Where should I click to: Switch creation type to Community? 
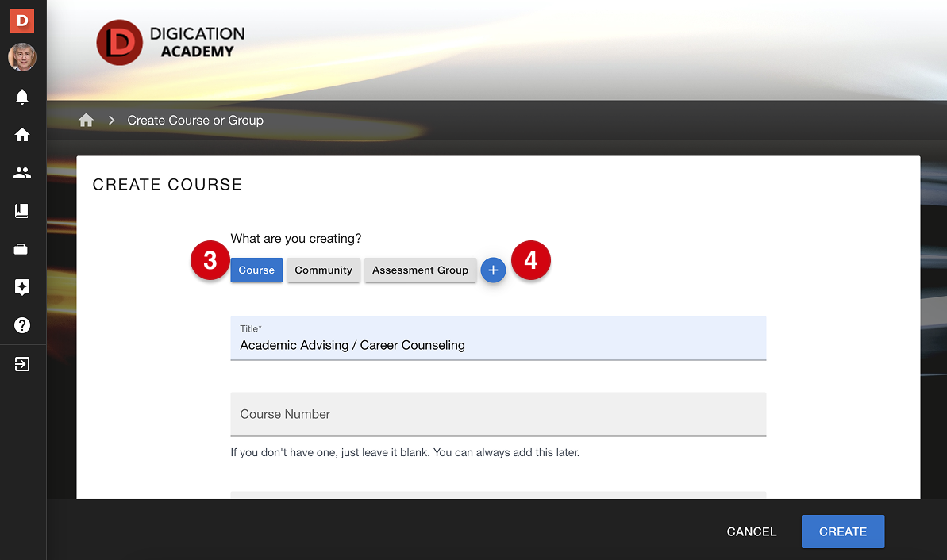(x=323, y=270)
